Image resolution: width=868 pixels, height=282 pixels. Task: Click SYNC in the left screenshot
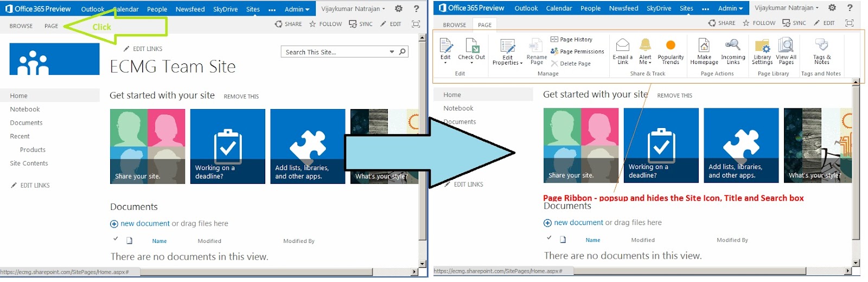361,24
